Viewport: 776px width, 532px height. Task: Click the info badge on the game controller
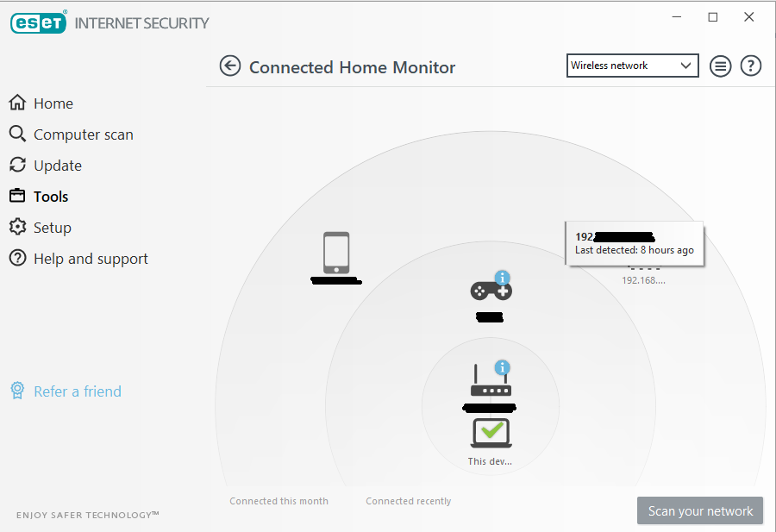(x=503, y=278)
